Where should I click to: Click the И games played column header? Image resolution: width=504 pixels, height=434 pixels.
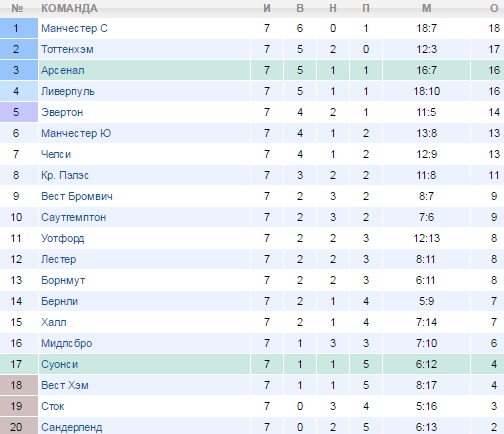(267, 8)
